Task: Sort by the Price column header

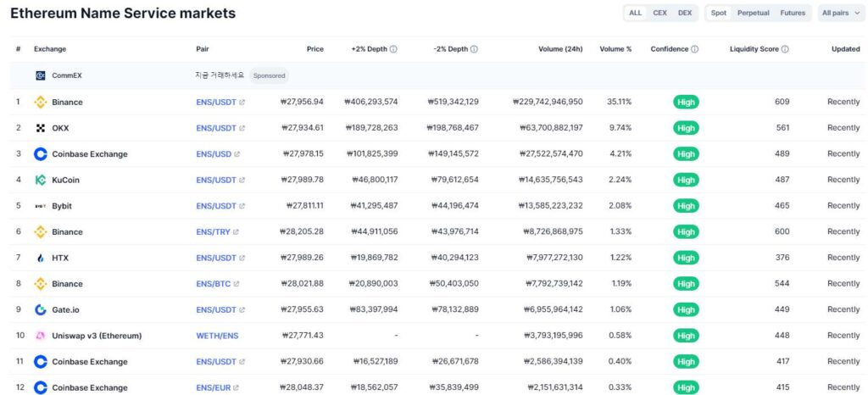Action: tap(315, 49)
